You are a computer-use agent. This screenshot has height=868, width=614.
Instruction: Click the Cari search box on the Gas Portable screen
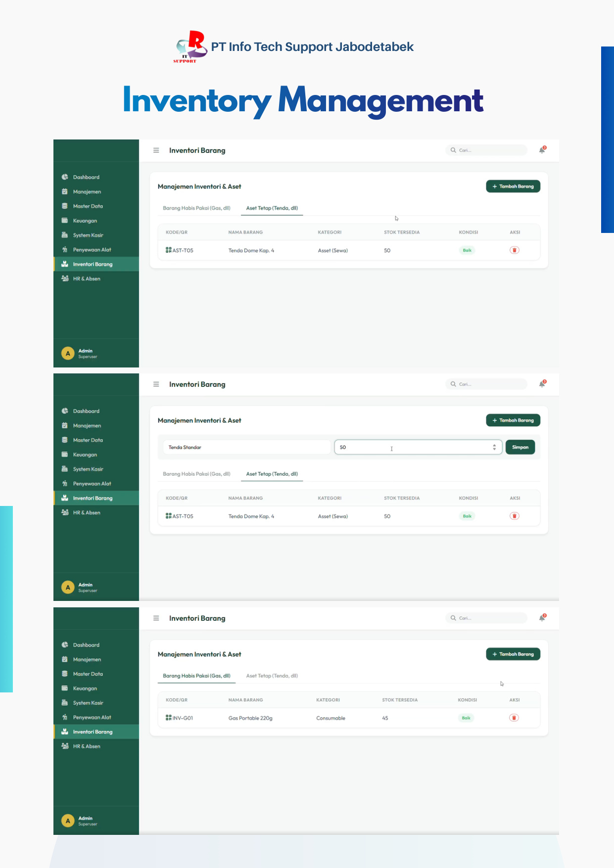[486, 618]
